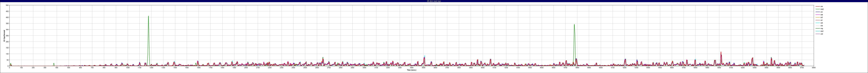Click the blue sdc legend line swatch
Image resolution: width=868 pixels, height=73 pixels.
tap(818, 12)
